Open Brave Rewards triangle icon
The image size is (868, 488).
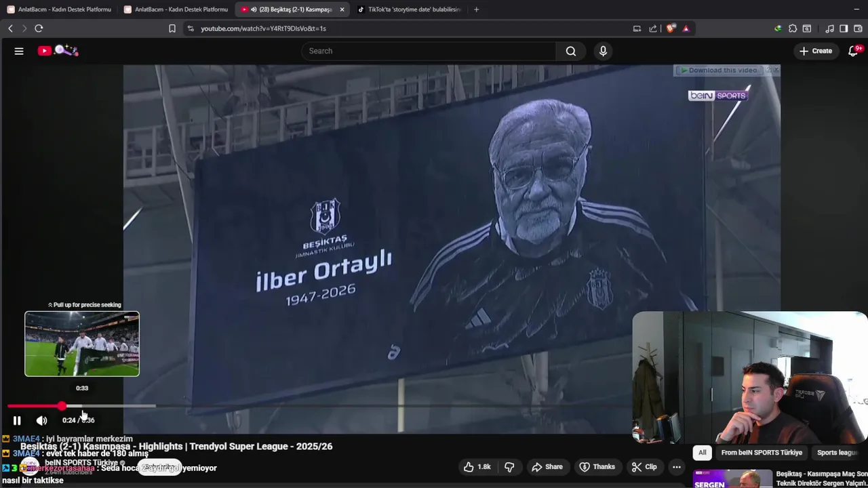[x=686, y=28]
